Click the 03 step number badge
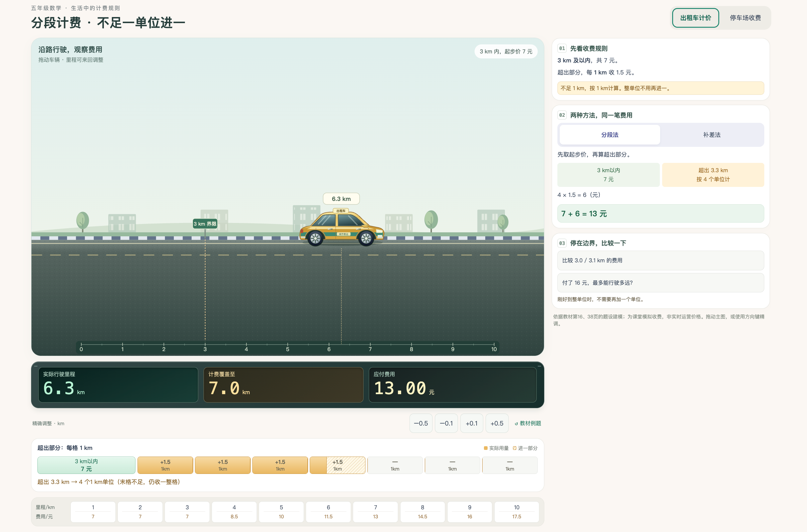The image size is (807, 532). tap(562, 243)
